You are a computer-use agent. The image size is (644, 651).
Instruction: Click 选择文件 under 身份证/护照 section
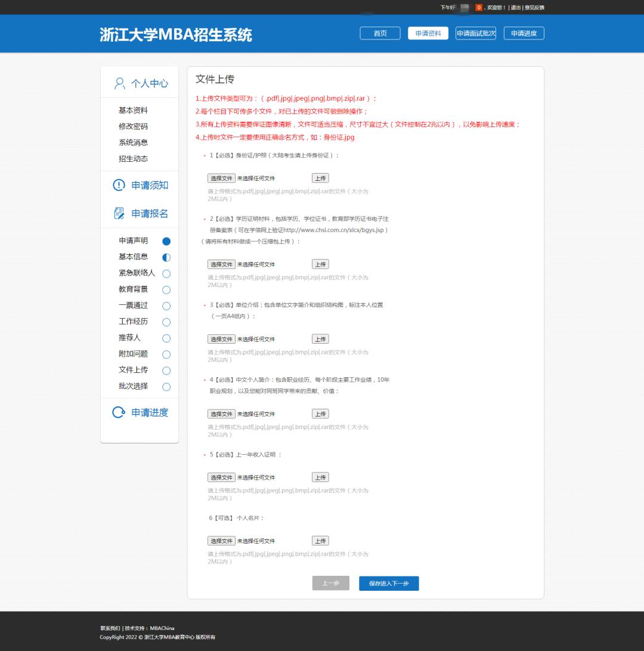221,178
